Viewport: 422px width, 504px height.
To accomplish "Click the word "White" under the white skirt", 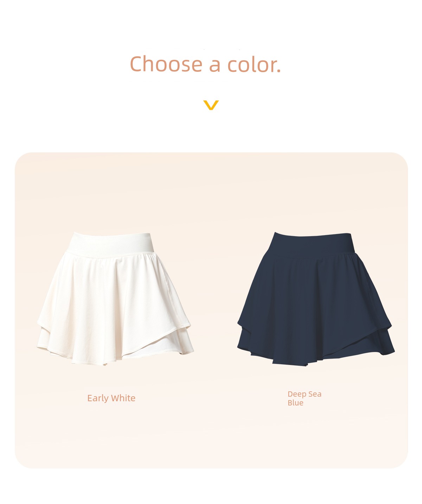I will [123, 398].
